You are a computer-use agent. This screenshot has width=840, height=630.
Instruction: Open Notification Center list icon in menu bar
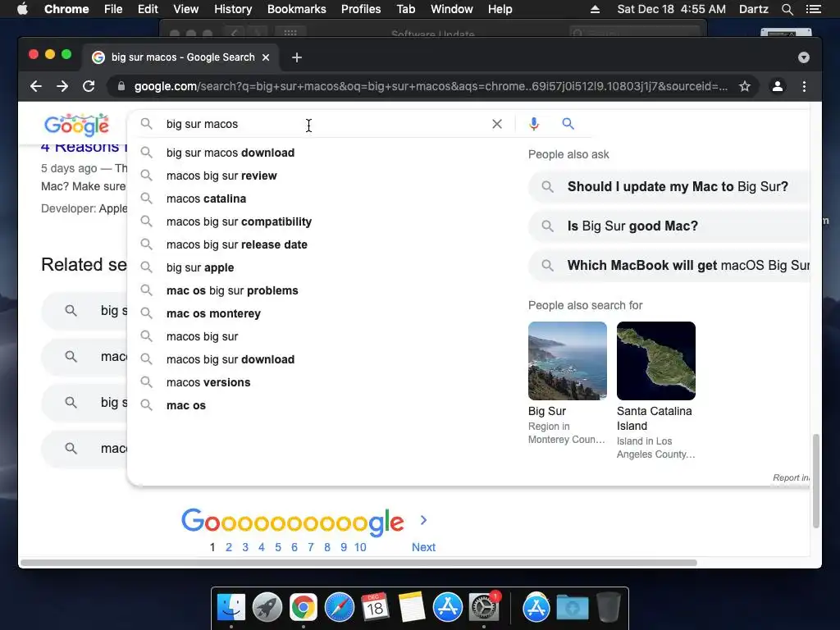point(813,9)
